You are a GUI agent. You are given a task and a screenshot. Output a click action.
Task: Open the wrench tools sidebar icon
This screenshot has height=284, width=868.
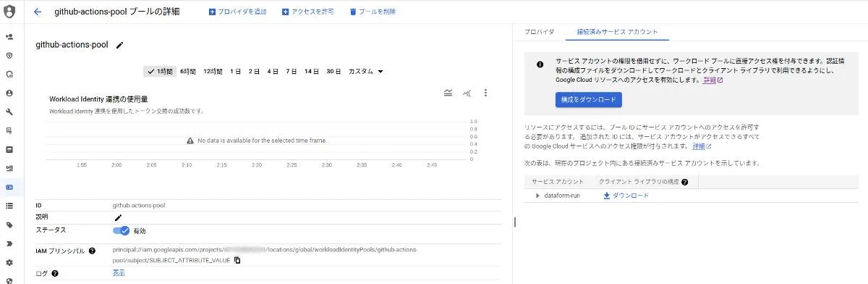coord(9,112)
